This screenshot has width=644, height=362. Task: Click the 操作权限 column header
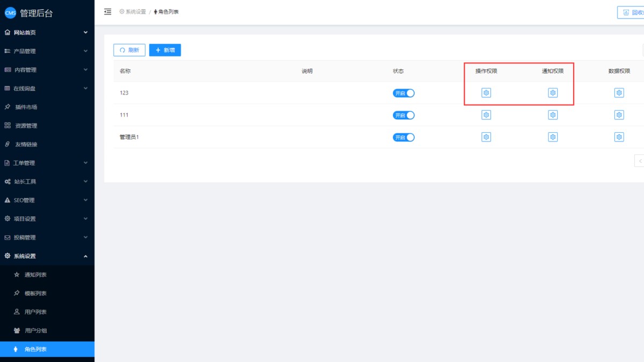(486, 71)
